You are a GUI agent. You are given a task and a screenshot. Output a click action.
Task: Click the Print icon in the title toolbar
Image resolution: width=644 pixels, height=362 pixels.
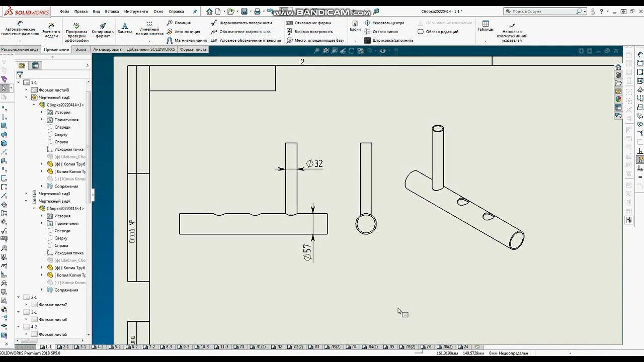coord(257,11)
